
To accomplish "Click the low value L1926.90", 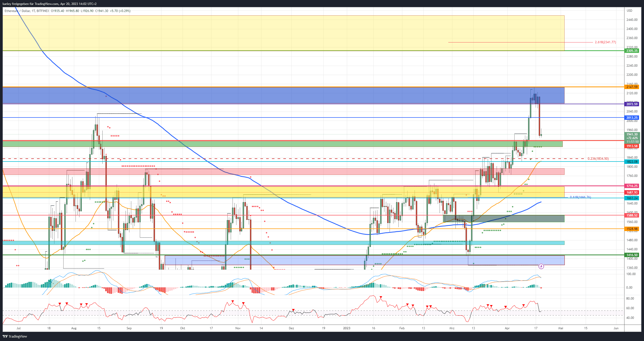I will click(x=87, y=11).
